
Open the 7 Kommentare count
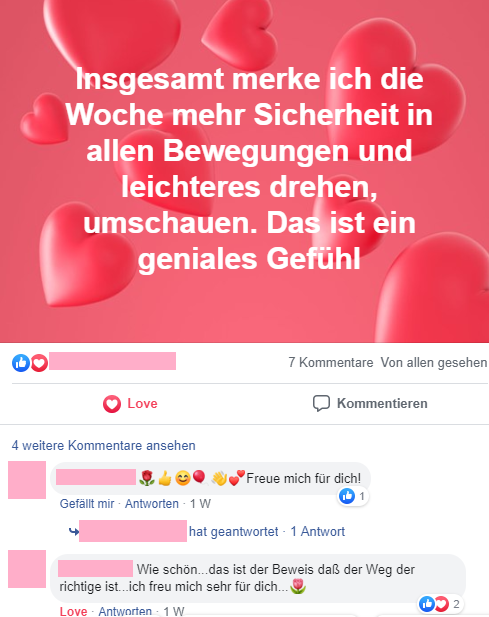coord(330,362)
